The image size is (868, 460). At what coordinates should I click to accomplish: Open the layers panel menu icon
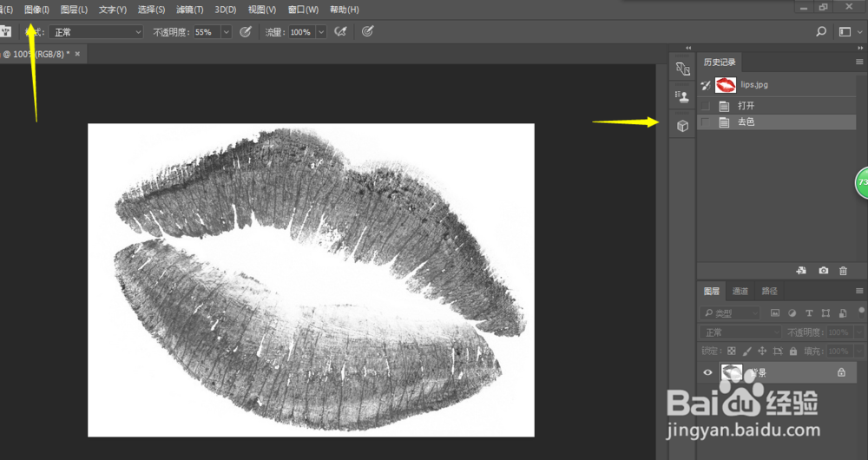(x=859, y=291)
